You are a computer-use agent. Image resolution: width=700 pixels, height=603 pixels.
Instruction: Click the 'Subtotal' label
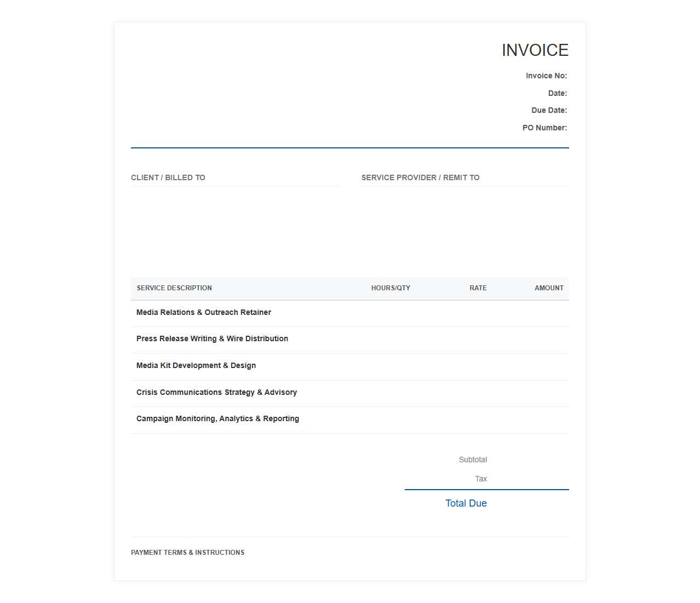(x=473, y=460)
